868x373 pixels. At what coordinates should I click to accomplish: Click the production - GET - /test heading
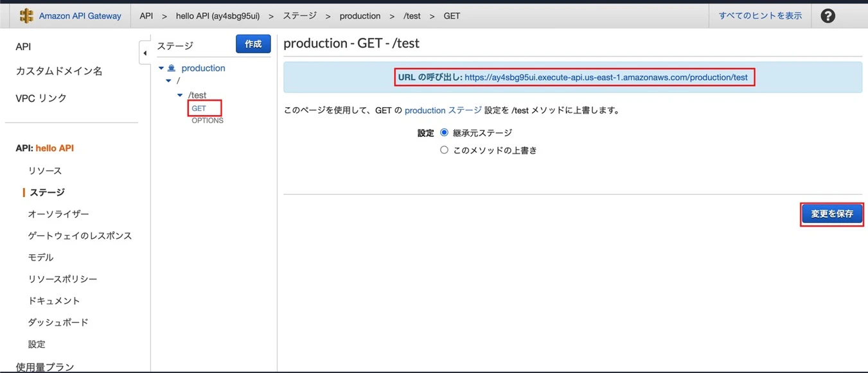click(351, 43)
